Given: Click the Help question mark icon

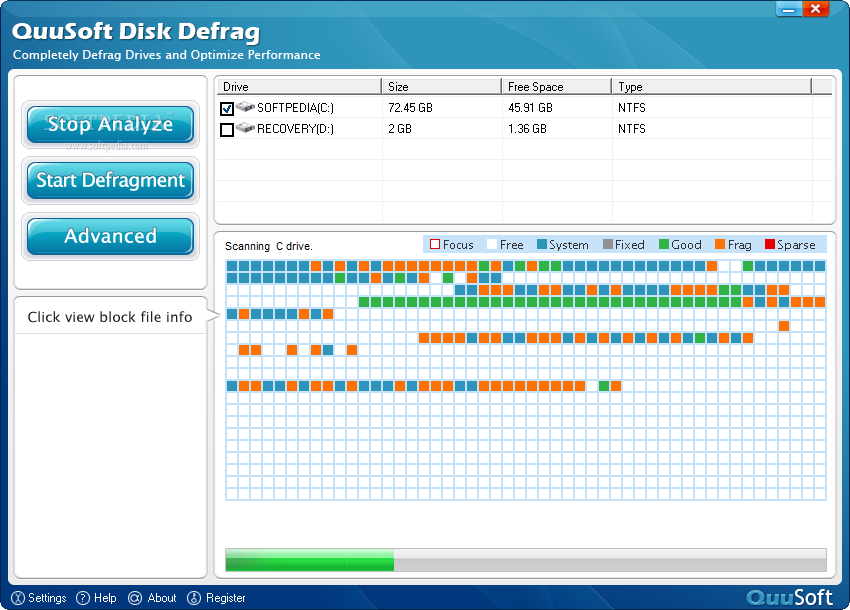Looking at the screenshot, I should pos(83,598).
